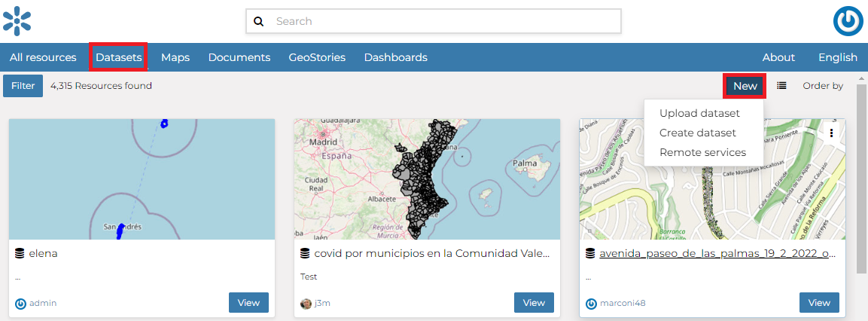The image size is (868, 321).
Task: Click the search magnifier icon
Action: (258, 22)
